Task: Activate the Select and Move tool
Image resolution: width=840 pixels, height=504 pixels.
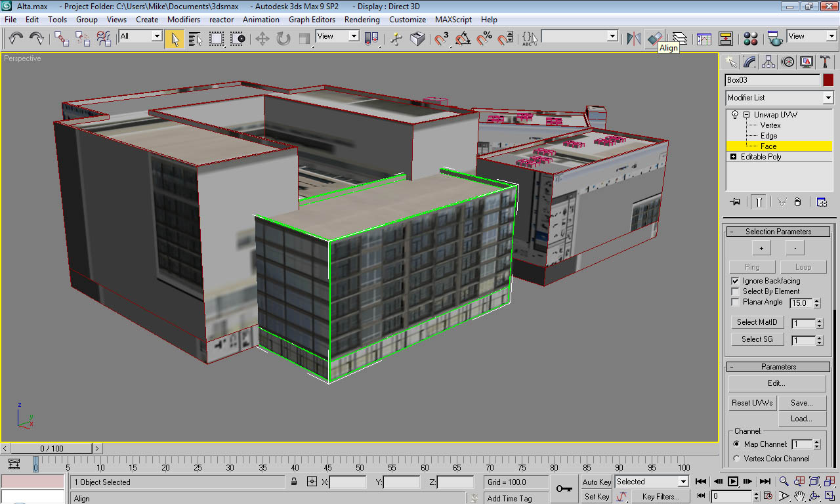Action: 262,39
